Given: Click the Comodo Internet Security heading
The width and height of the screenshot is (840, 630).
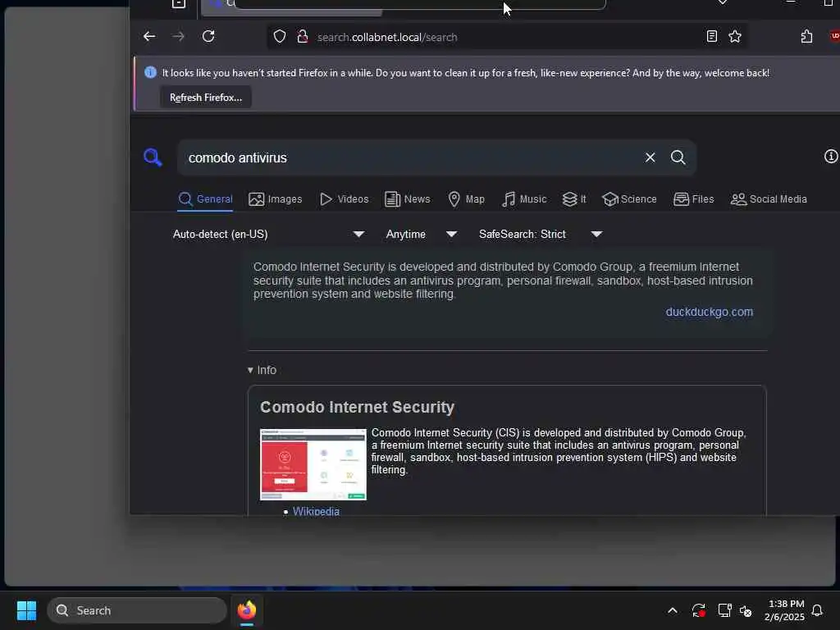Looking at the screenshot, I should (358, 407).
